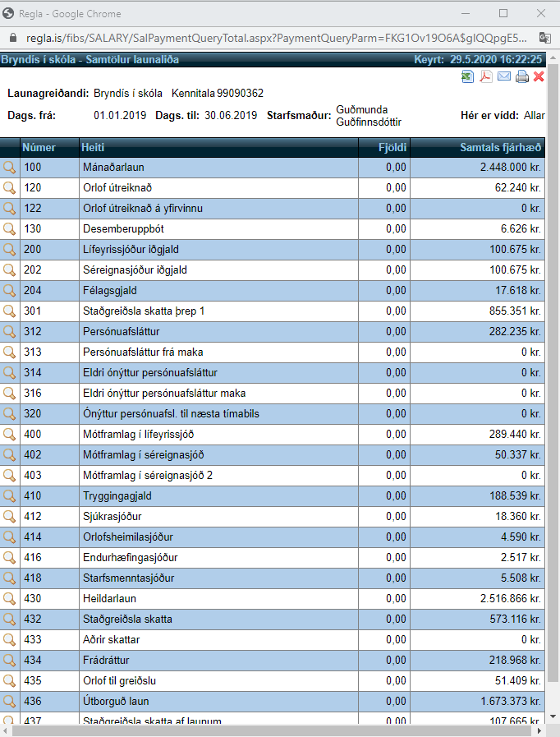Open magnifier for Desemberuppbót row

[10, 229]
